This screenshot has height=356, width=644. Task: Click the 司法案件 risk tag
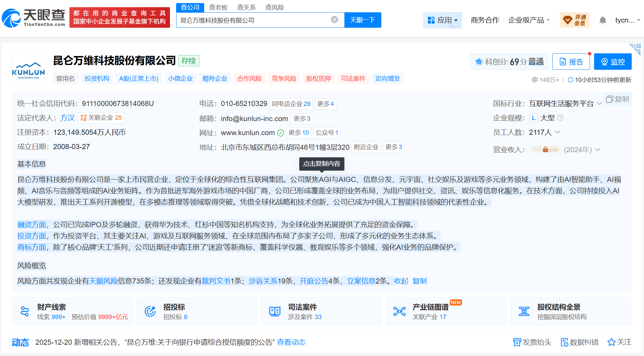[x=353, y=79]
